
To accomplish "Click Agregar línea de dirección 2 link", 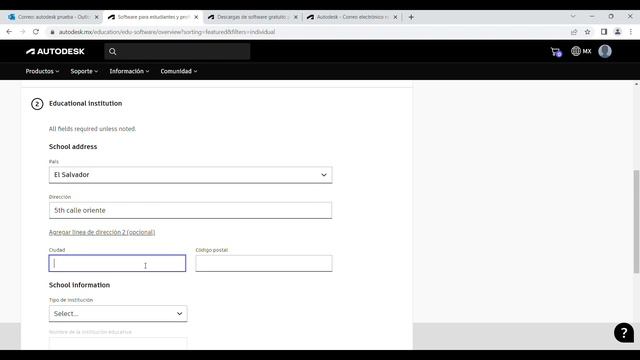I will coord(102,232).
